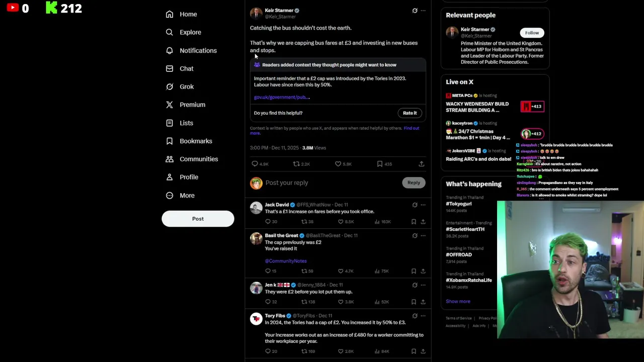
Task: Open more options on Jack David's reply
Action: 423,205
